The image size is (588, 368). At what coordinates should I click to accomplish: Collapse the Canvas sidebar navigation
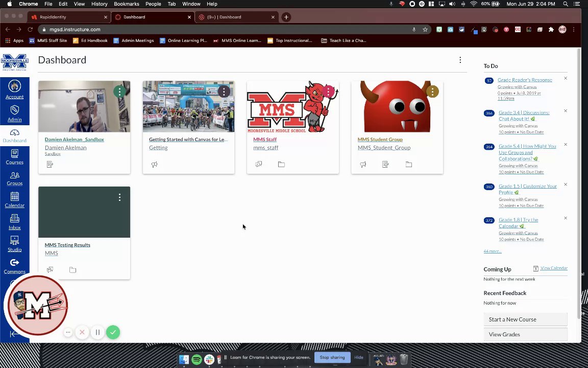point(15,334)
